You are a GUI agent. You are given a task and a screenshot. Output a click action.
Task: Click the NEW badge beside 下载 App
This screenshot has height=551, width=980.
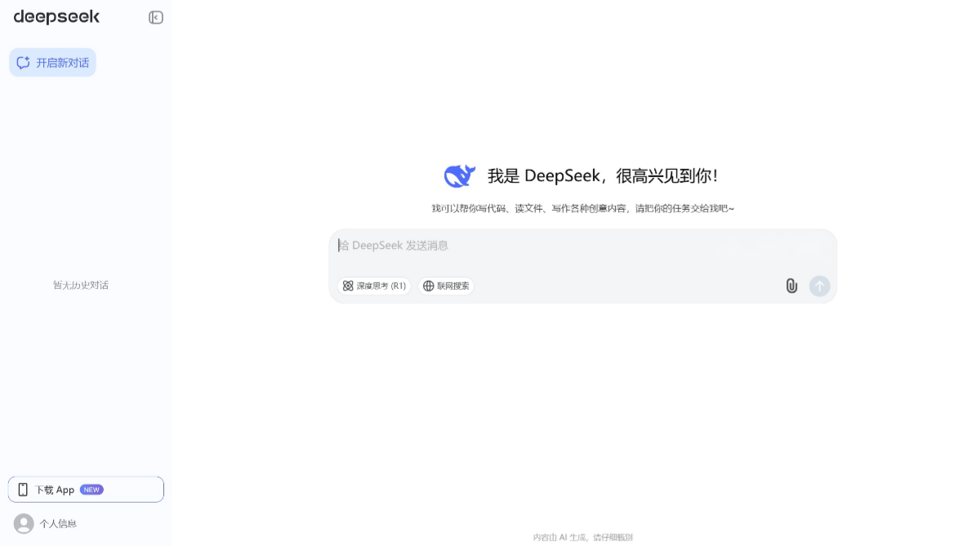coord(91,490)
